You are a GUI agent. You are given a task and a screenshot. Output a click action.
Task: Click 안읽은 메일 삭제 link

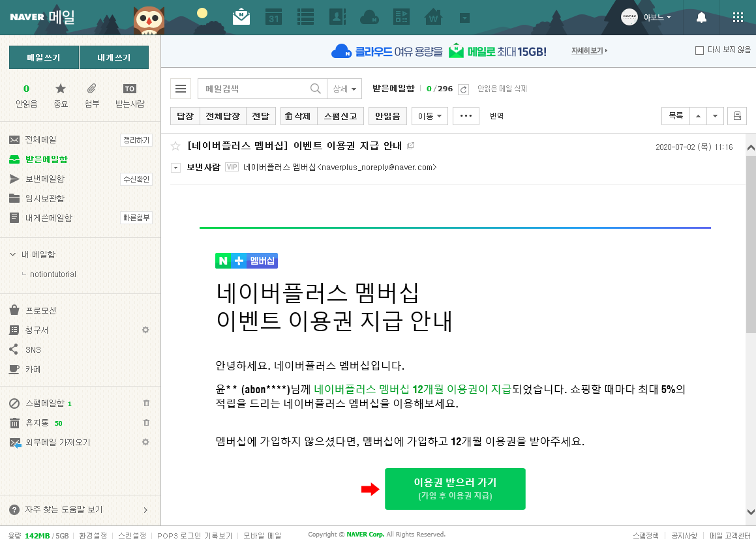click(502, 89)
